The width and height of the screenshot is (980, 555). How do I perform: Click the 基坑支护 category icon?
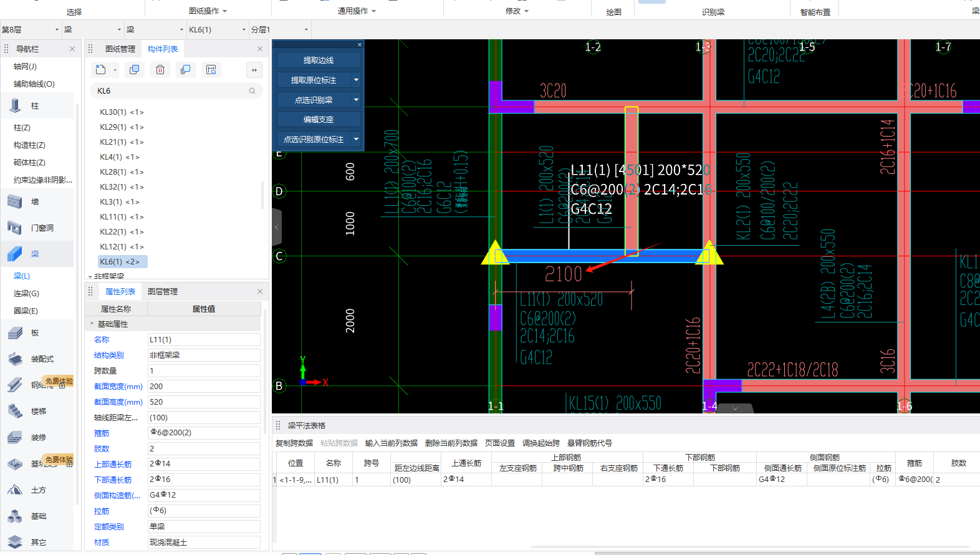coord(15,464)
